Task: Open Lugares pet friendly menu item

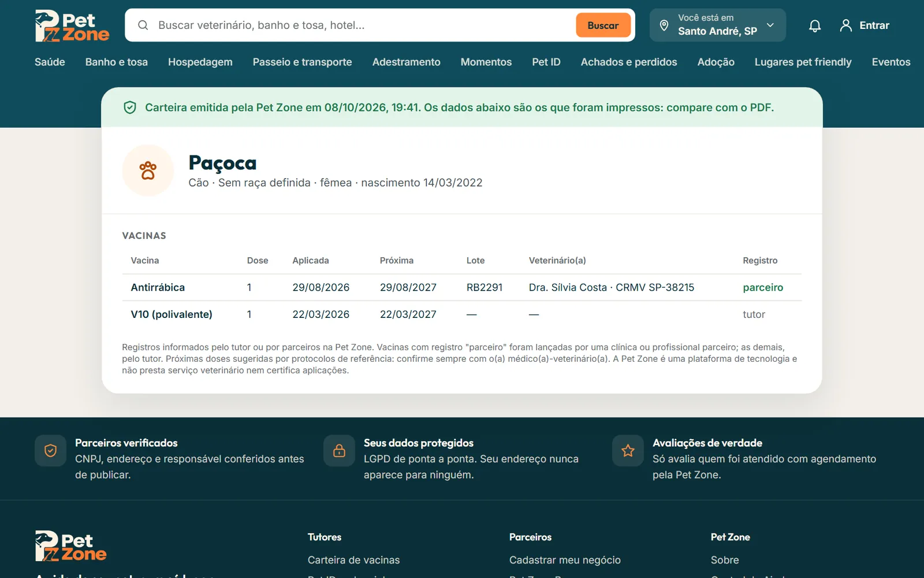Action: (803, 62)
